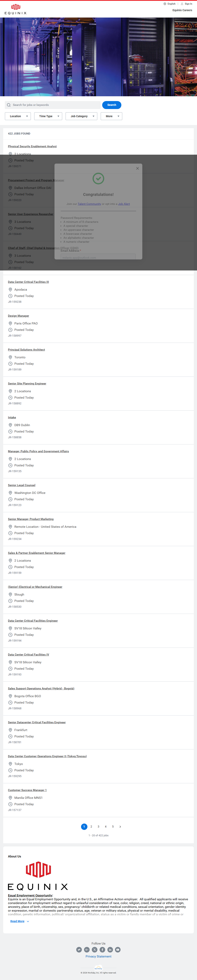This screenshot has width=197, height=980.
Task: Click the blue Search button
Action: point(112,105)
